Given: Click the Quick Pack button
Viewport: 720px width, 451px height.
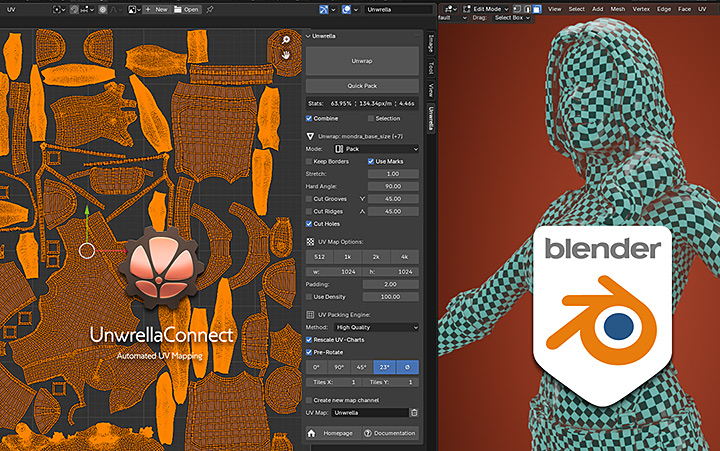Looking at the screenshot, I should [x=362, y=86].
